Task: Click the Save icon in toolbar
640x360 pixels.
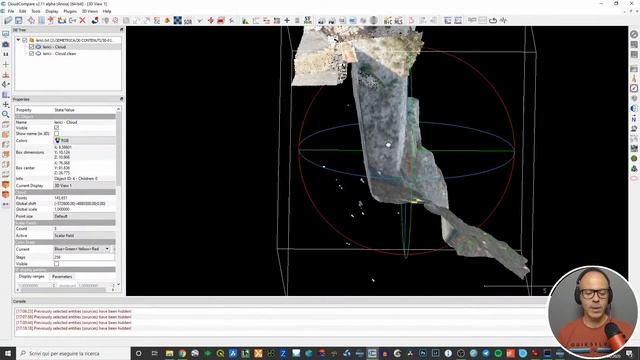Action: point(19,20)
